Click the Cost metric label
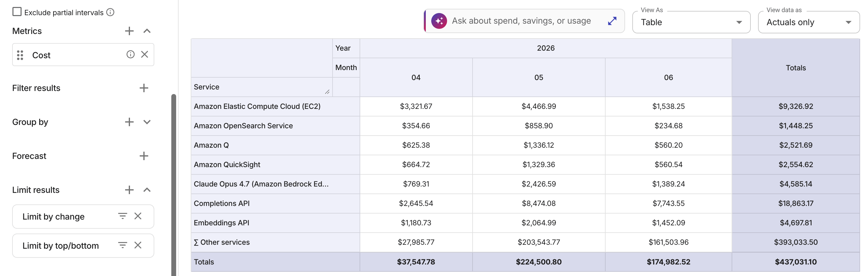The height and width of the screenshot is (276, 868). [41, 55]
